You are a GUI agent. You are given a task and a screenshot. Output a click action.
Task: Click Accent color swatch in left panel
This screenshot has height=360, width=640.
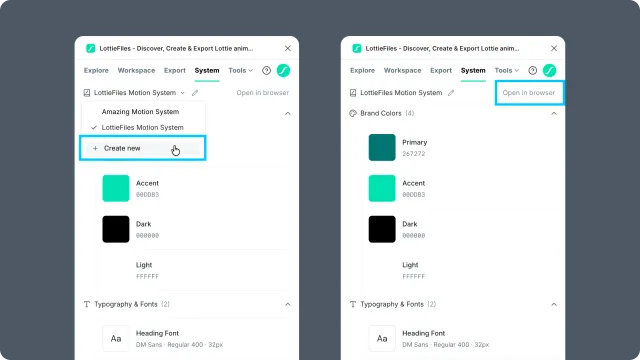[x=116, y=188]
